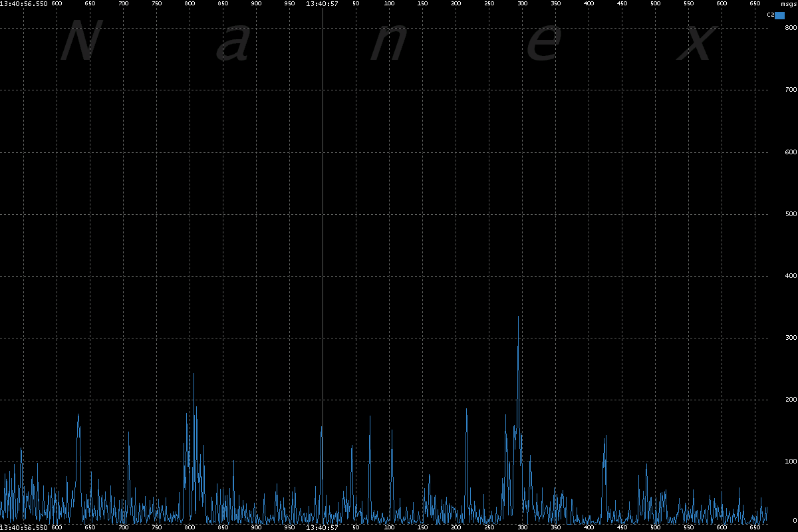Click the y-axis "100" msgs value
The image size is (798, 532).
791,462
